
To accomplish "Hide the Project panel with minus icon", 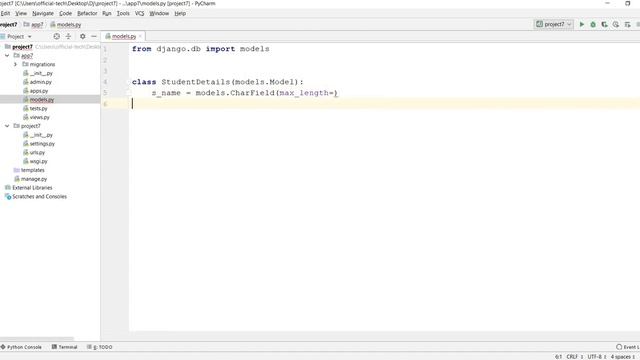I will (94, 36).
